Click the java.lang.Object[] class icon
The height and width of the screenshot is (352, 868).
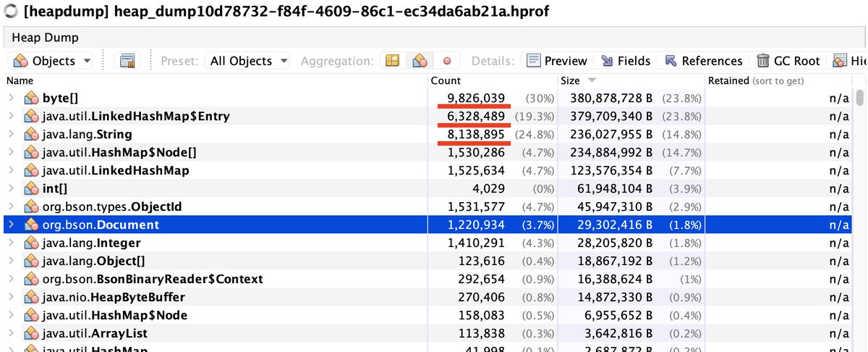pos(30,261)
